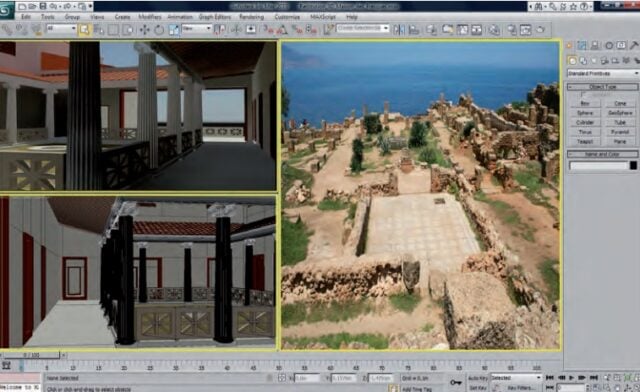Open the Modifiers menu
Image resolution: width=640 pixels, height=392 pixels.
[150, 17]
